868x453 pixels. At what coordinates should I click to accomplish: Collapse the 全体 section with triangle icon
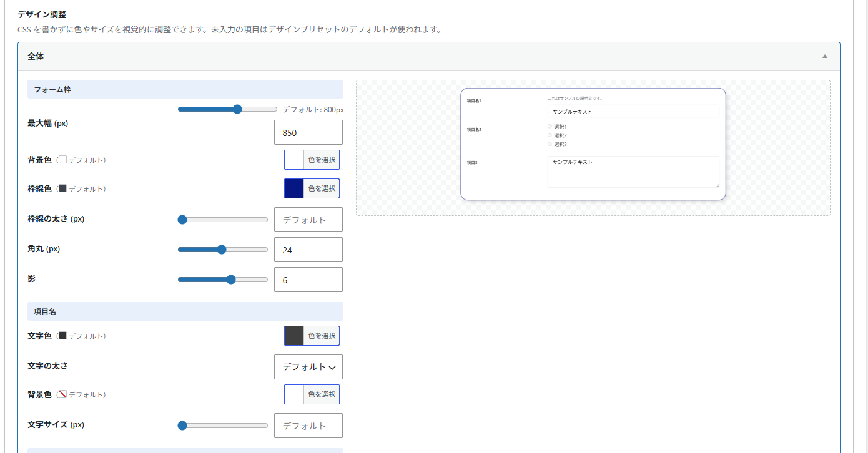pyautogui.click(x=824, y=56)
